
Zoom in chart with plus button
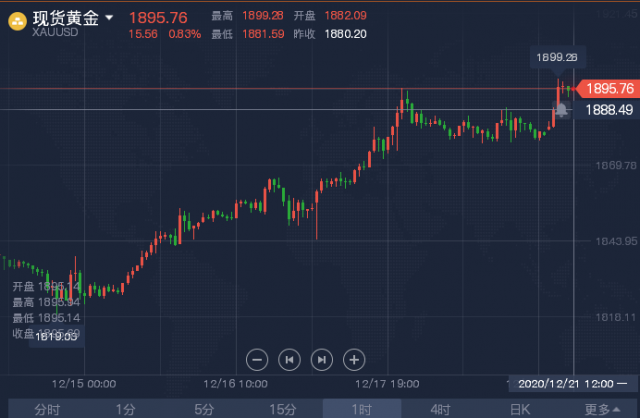354,360
